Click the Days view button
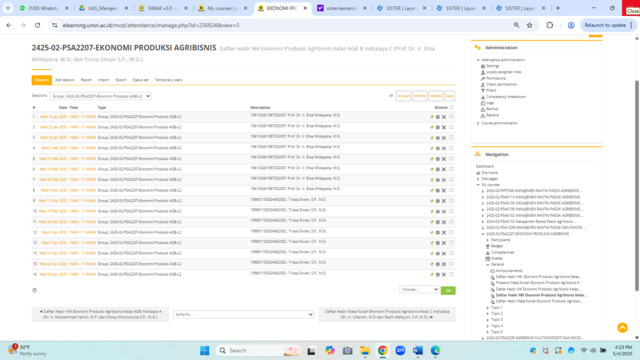Screen dimensions: 640x360 449,96
